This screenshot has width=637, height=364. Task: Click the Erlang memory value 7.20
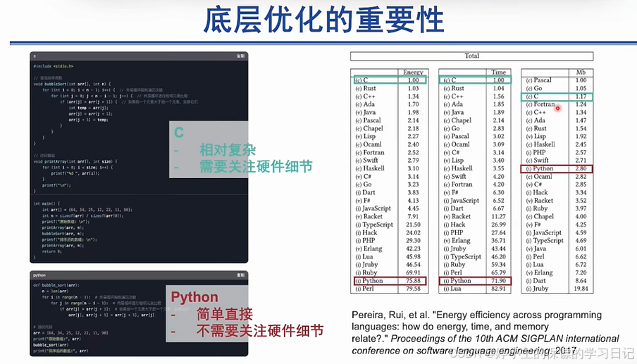581,272
